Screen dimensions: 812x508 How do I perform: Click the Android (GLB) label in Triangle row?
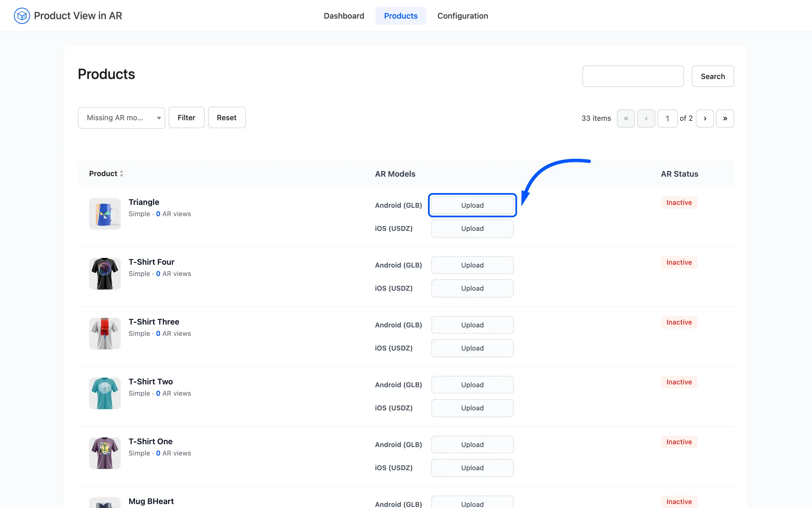(398, 205)
